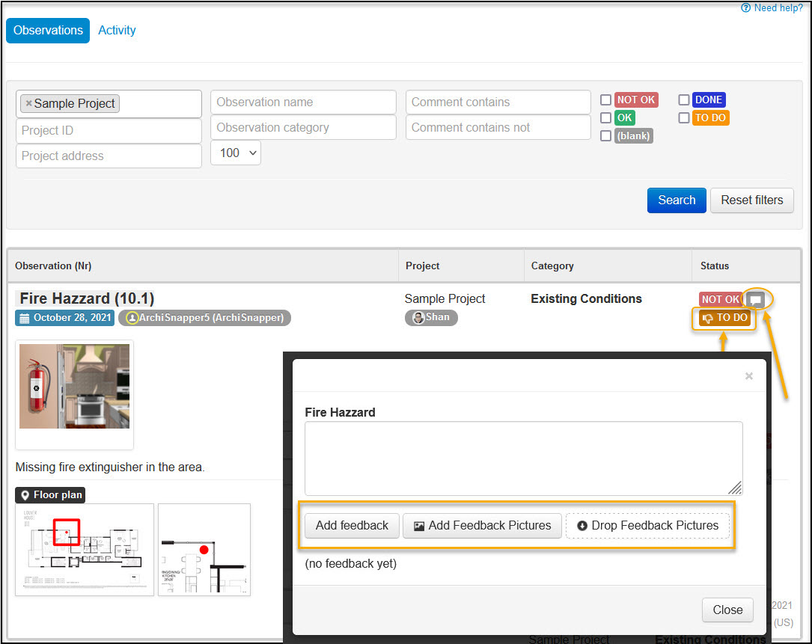Click the Comment contains not field

tap(498, 127)
